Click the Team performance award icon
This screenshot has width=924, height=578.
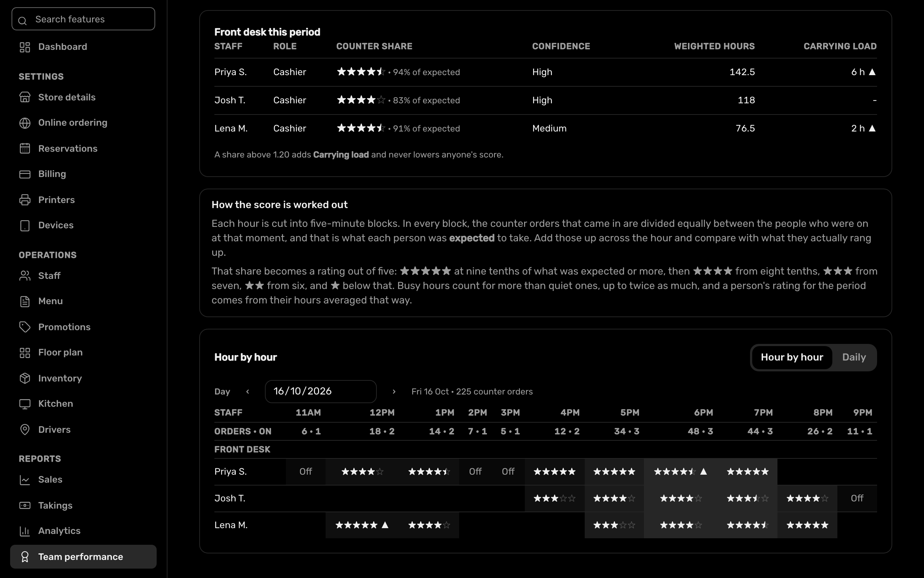pyautogui.click(x=25, y=557)
